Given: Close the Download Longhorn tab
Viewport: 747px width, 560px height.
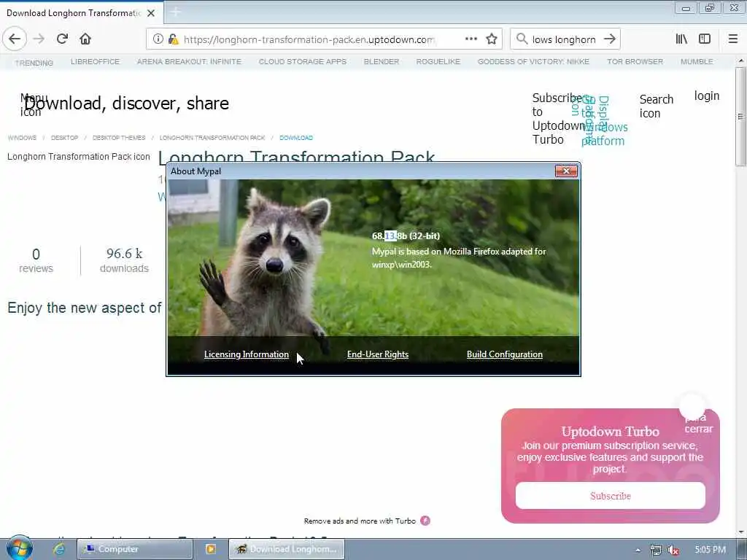Looking at the screenshot, I should (151, 13).
